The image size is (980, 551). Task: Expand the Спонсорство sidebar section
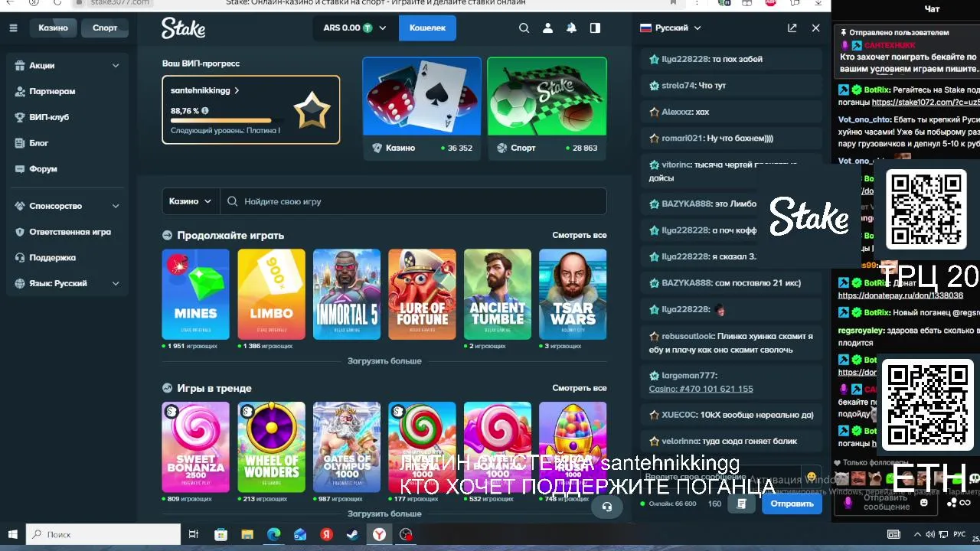point(67,206)
